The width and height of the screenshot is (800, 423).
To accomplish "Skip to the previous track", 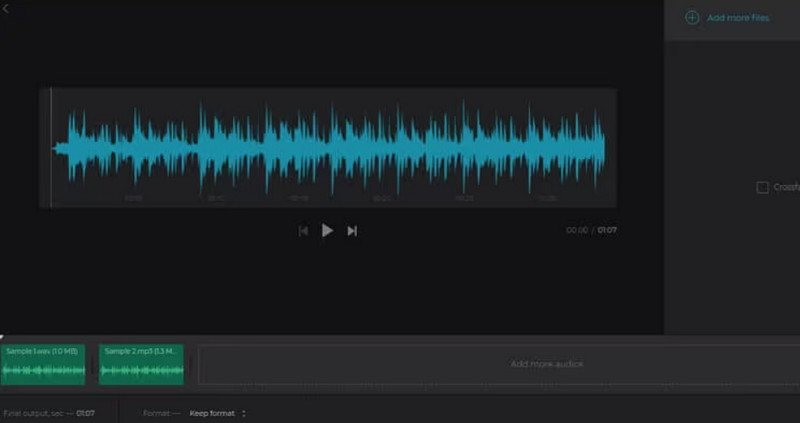I will tap(303, 231).
